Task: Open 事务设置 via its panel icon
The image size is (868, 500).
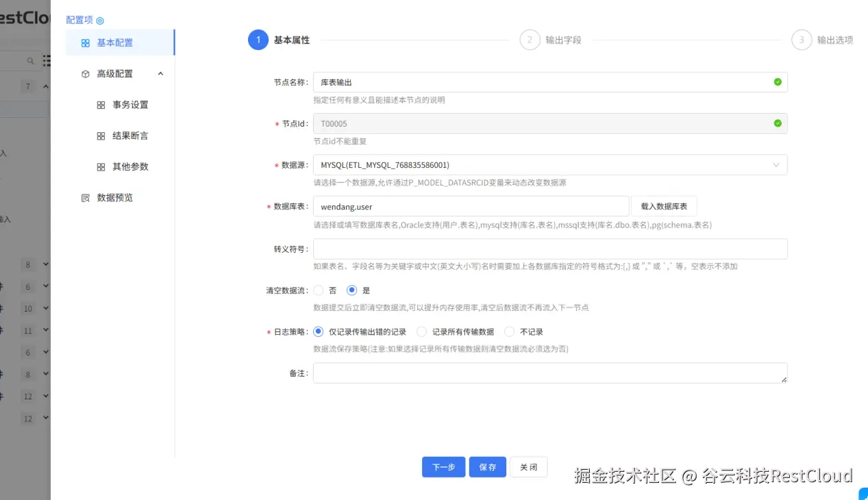Action: (99, 105)
